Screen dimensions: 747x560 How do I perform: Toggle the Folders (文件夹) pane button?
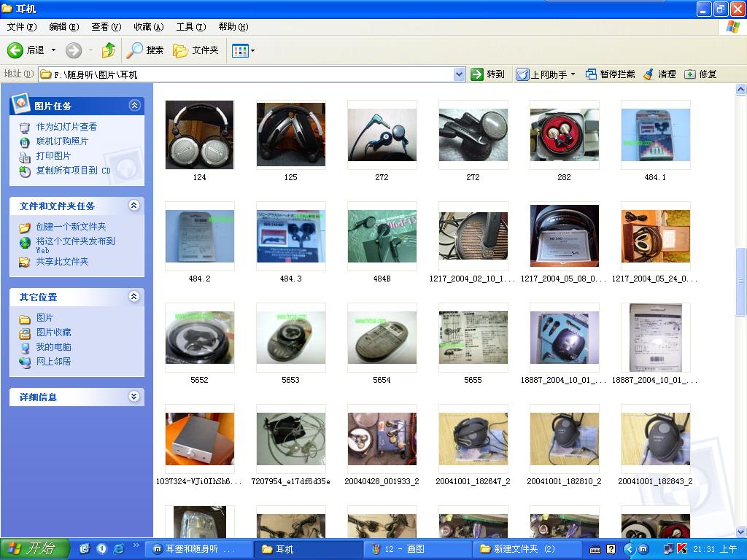[x=196, y=50]
